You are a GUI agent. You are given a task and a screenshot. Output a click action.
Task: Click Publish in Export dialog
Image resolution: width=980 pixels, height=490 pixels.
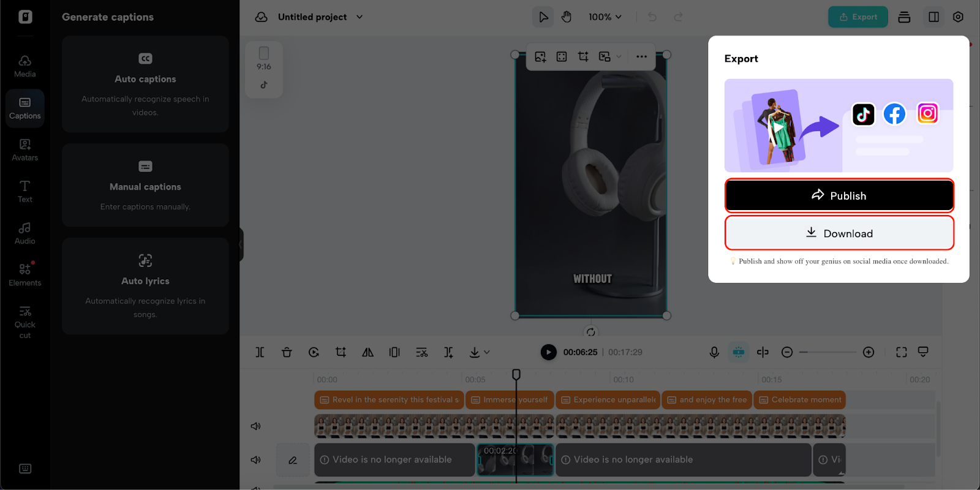point(839,195)
